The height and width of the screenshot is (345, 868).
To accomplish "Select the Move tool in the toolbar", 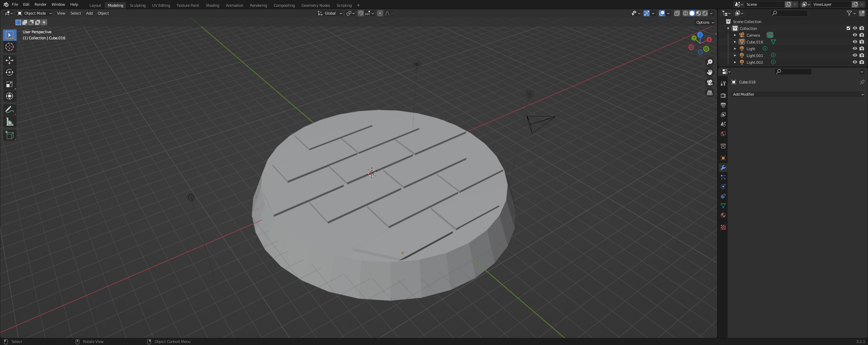I will [9, 60].
